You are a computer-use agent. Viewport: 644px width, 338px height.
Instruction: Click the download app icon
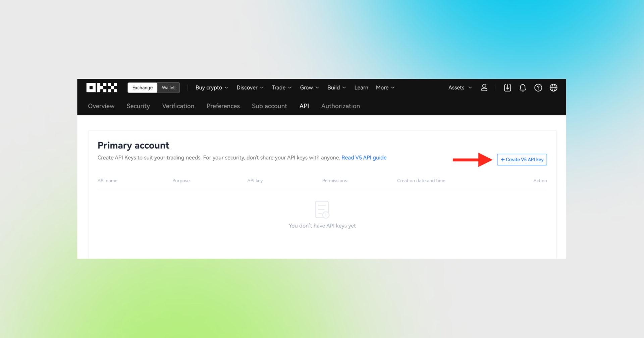point(507,88)
